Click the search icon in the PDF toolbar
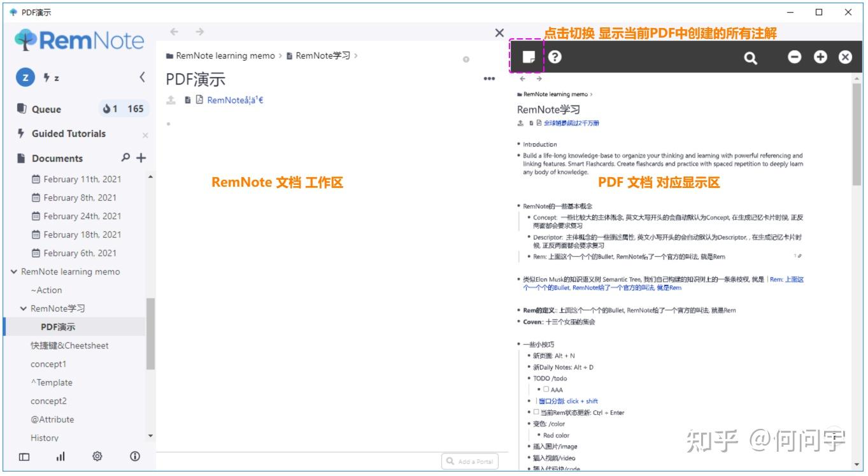 click(750, 57)
